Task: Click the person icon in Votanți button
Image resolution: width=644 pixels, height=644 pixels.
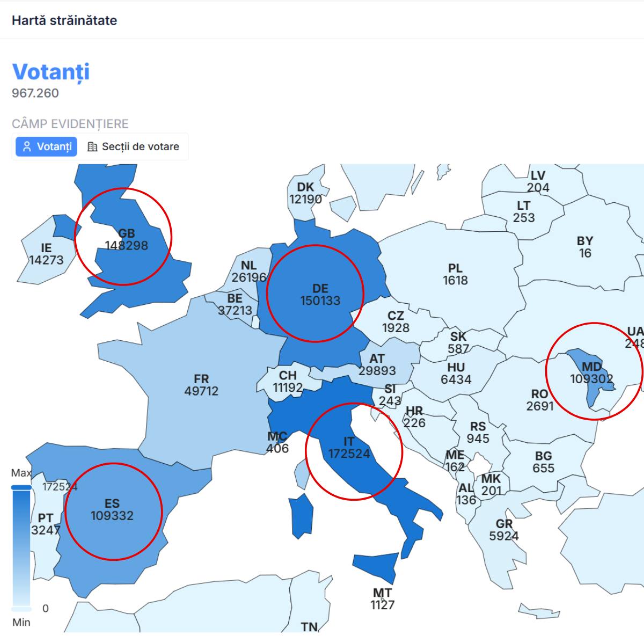Action: (x=27, y=147)
